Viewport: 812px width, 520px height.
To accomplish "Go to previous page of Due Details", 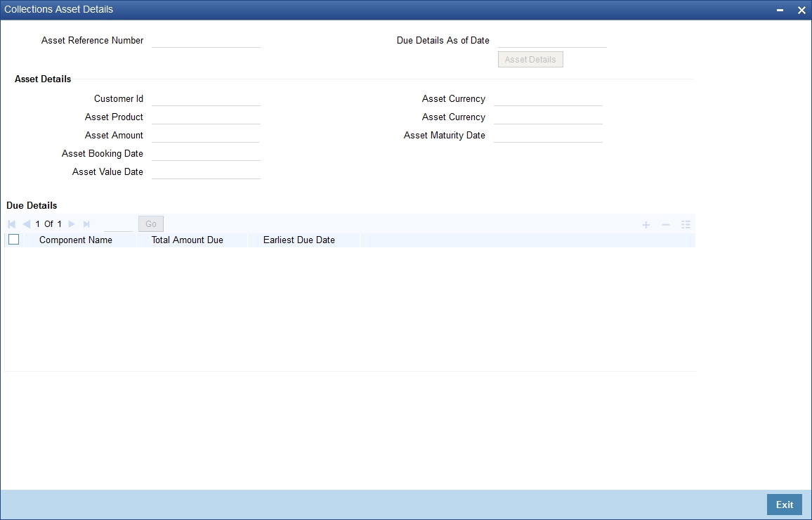I will coord(27,224).
